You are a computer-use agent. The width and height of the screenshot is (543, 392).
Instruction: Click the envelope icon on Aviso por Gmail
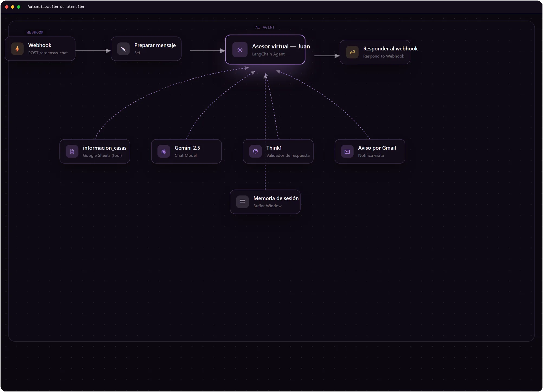347,152
